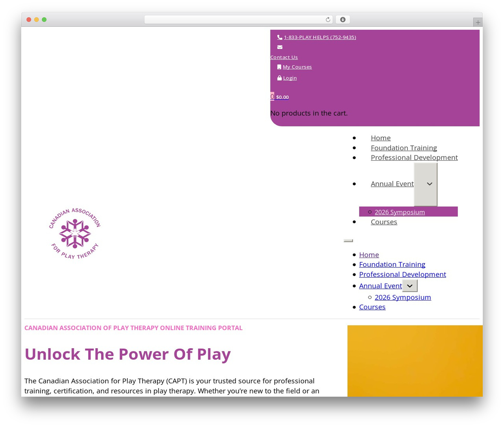Select 2026 Symposium in the purple submenu

pos(400,212)
